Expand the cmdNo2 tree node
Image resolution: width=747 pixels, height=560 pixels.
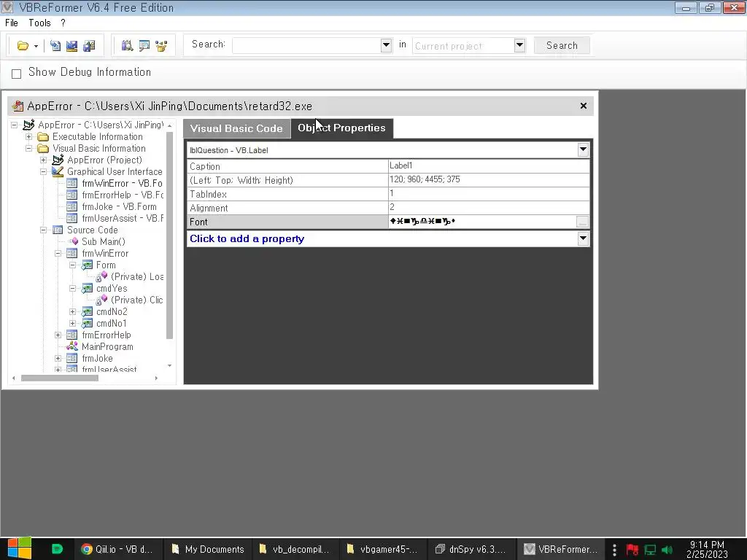(x=72, y=312)
